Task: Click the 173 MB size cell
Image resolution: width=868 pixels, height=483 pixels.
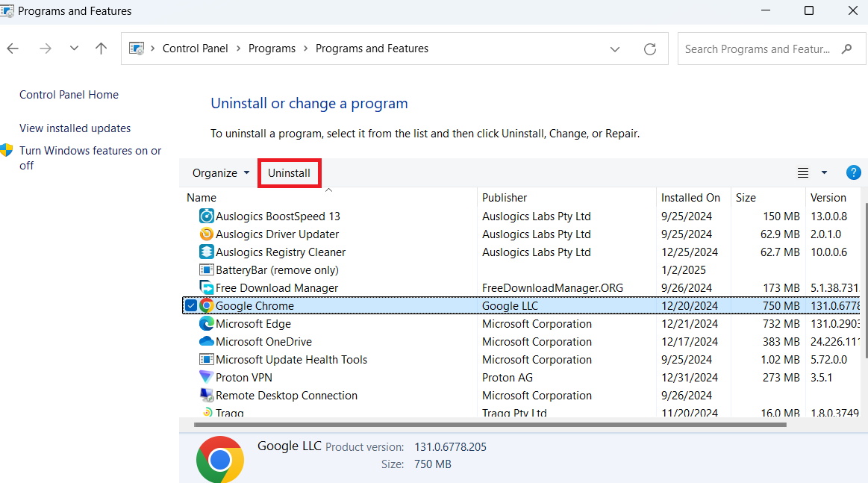Action: click(x=781, y=288)
